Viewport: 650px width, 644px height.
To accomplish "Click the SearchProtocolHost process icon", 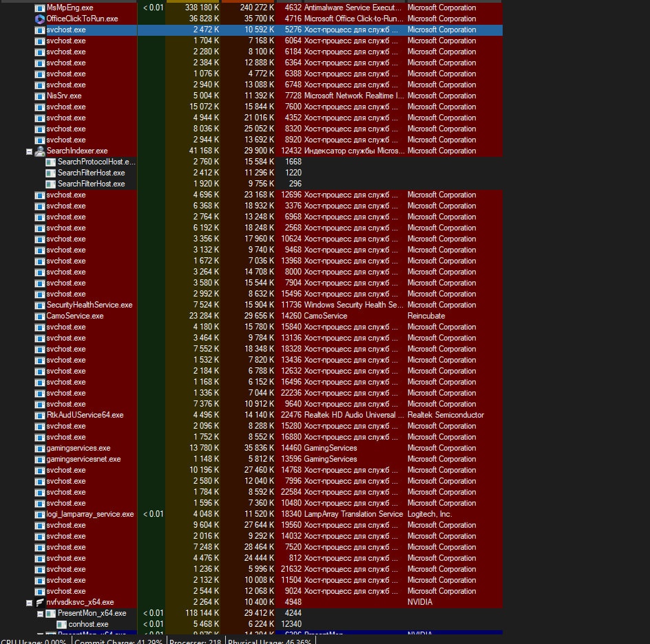I will [x=50, y=162].
